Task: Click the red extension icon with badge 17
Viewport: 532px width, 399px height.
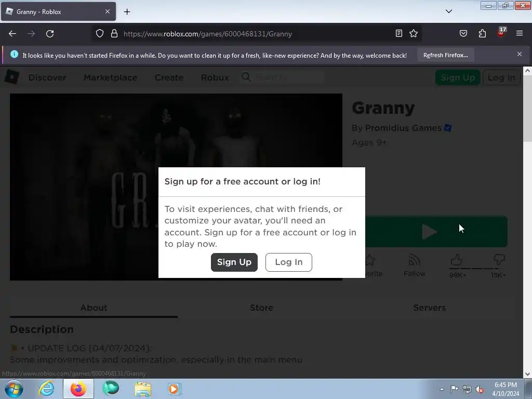Action: (501, 32)
